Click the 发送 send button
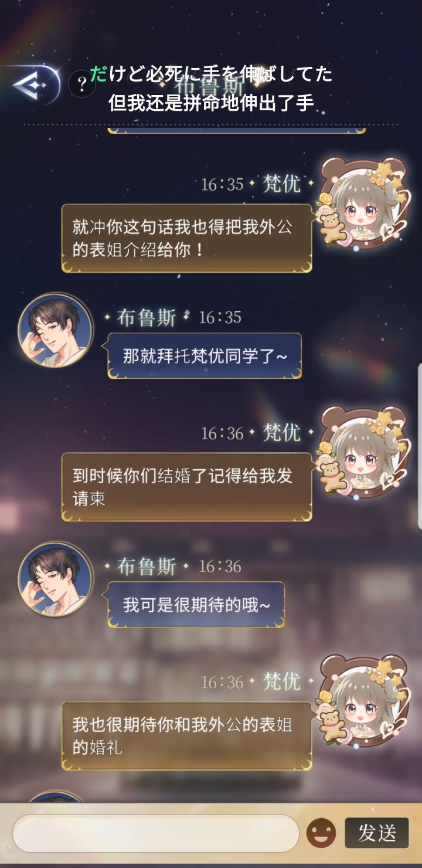Viewport: 422px width, 868px height. tap(377, 833)
